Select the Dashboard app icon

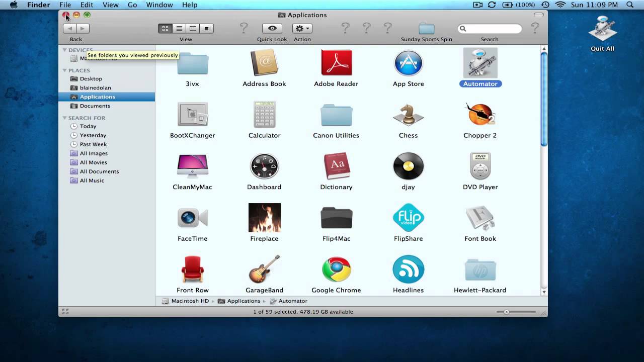pyautogui.click(x=264, y=166)
